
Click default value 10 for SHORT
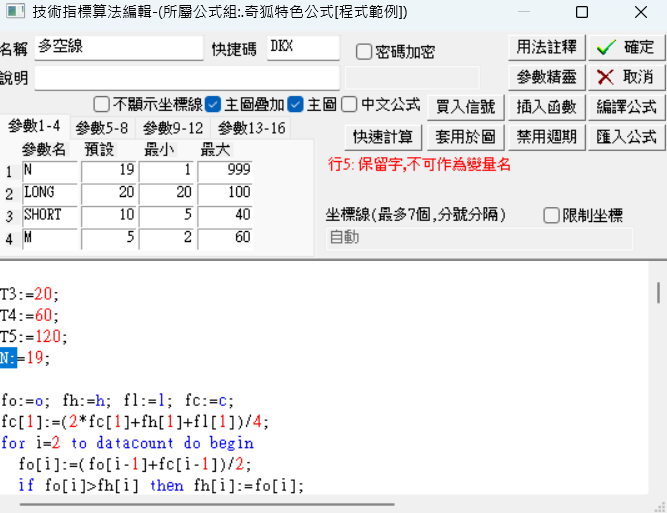tap(109, 215)
